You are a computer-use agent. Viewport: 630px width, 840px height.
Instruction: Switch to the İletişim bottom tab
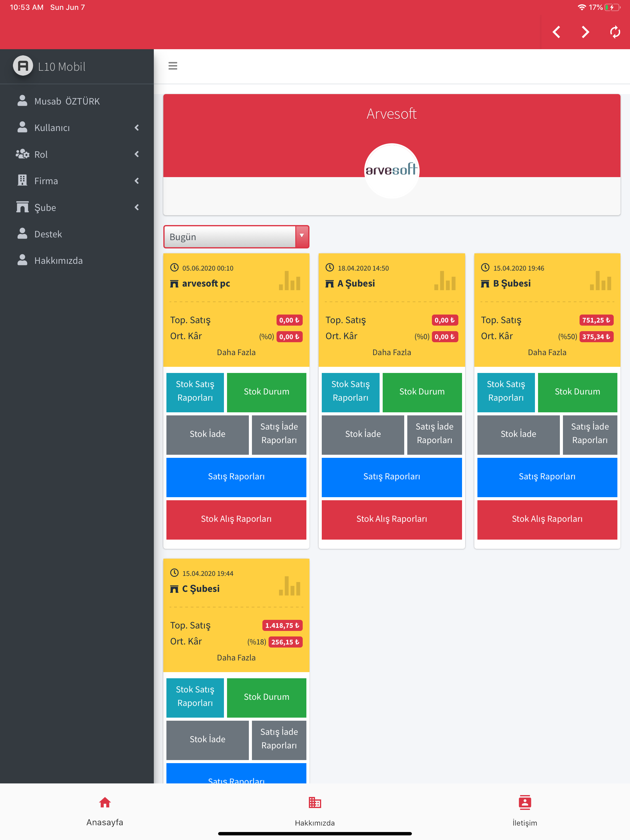(525, 811)
